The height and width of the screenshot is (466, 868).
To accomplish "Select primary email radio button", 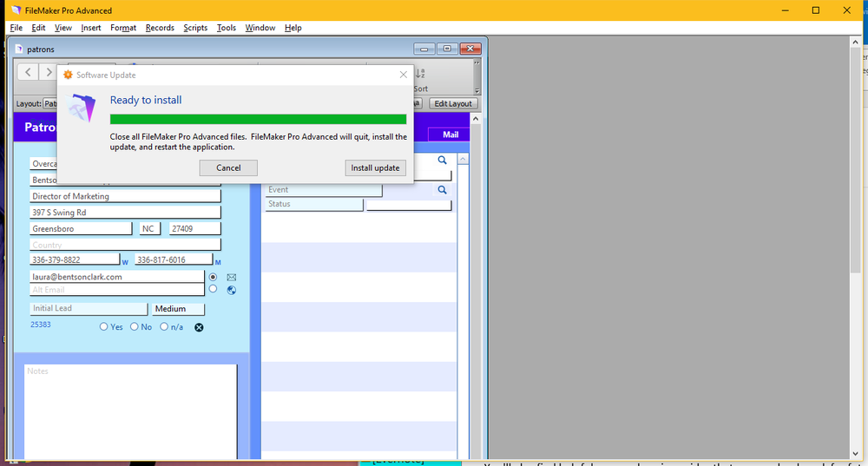I will (214, 277).
